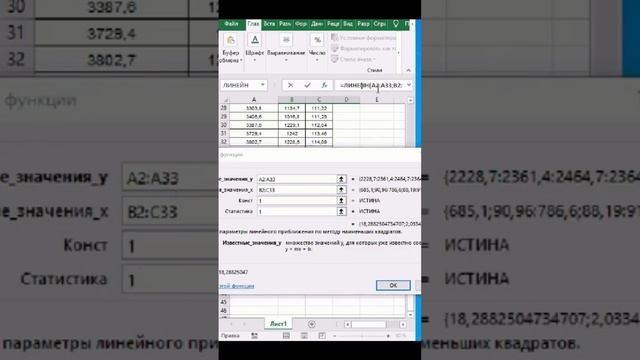Image resolution: width=640 pixels, height=360 pixels.
Task: Open the Данные ribbon tab
Action: [x=317, y=24]
